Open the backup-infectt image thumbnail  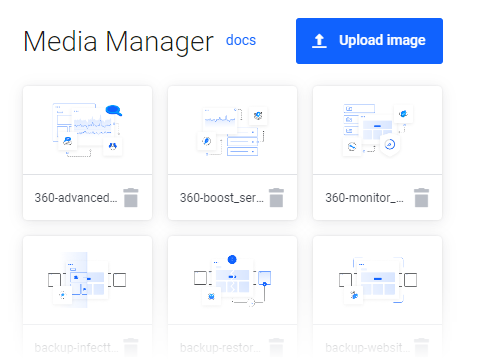pos(87,280)
